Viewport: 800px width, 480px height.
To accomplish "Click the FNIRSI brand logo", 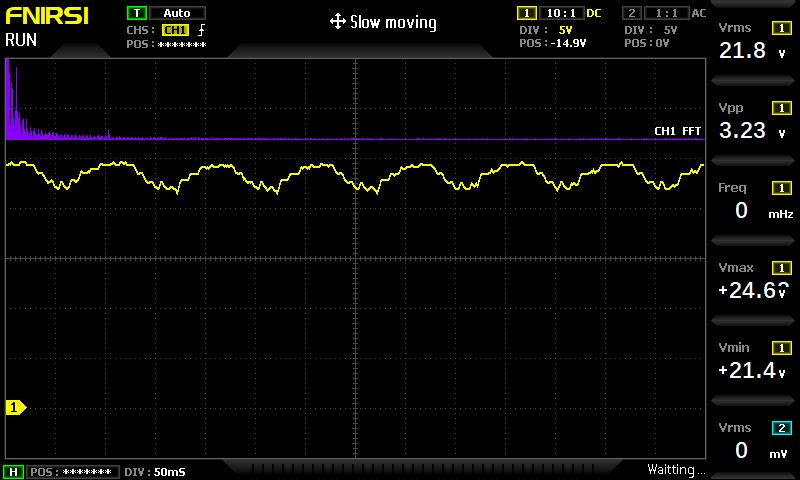I will click(47, 16).
